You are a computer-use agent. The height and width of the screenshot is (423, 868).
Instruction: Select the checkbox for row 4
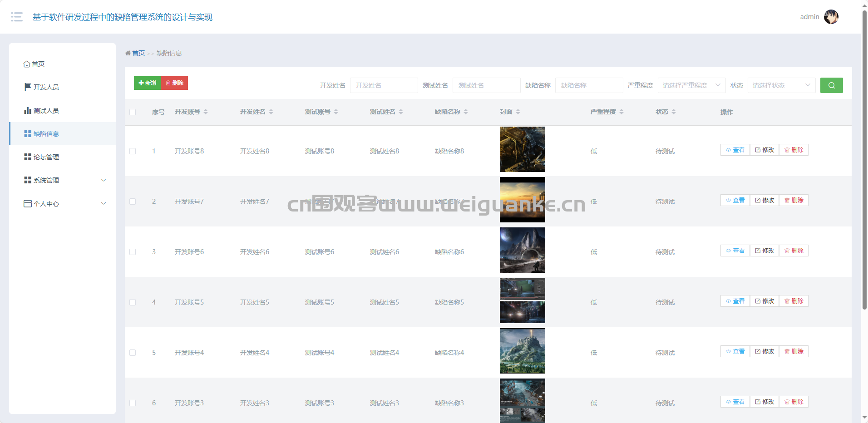coord(133,302)
